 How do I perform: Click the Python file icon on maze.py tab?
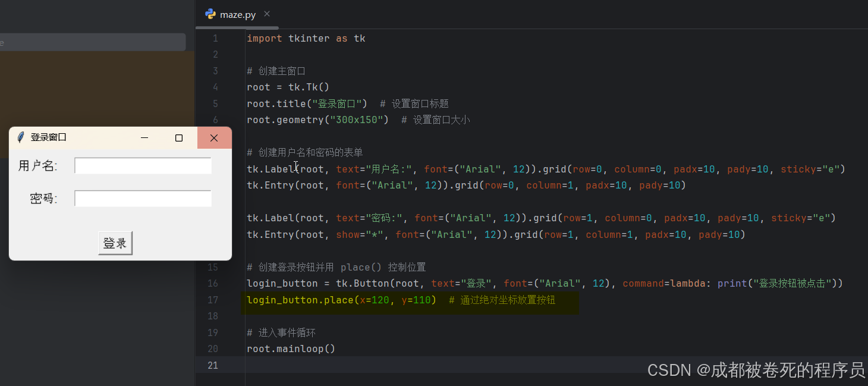coord(210,14)
